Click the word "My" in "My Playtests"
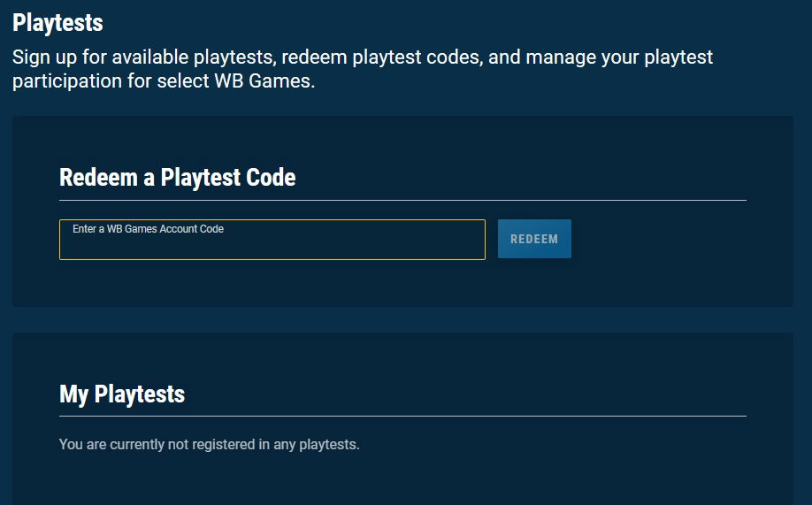812x505 pixels. pos(73,394)
